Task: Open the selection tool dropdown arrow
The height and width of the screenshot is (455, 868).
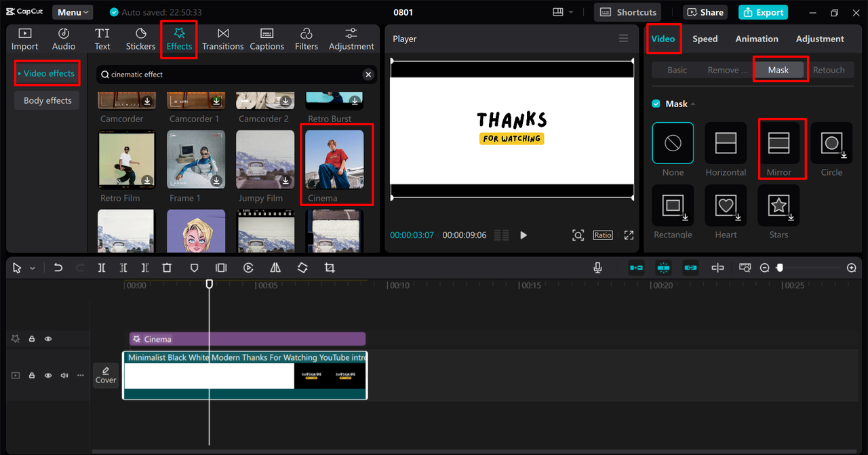Action: pos(32,269)
